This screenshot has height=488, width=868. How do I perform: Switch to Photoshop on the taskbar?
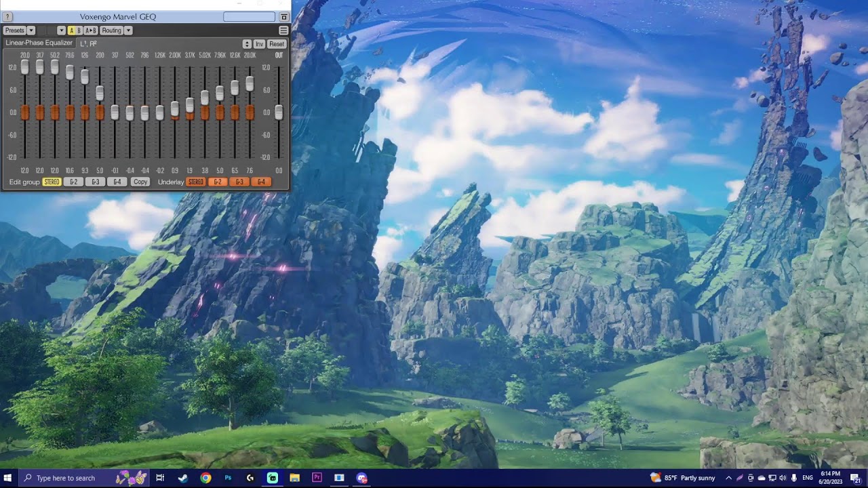point(228,478)
